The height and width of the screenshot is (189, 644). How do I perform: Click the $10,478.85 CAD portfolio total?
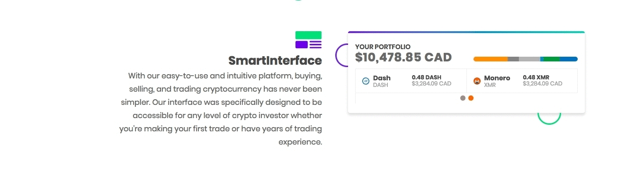pos(403,58)
